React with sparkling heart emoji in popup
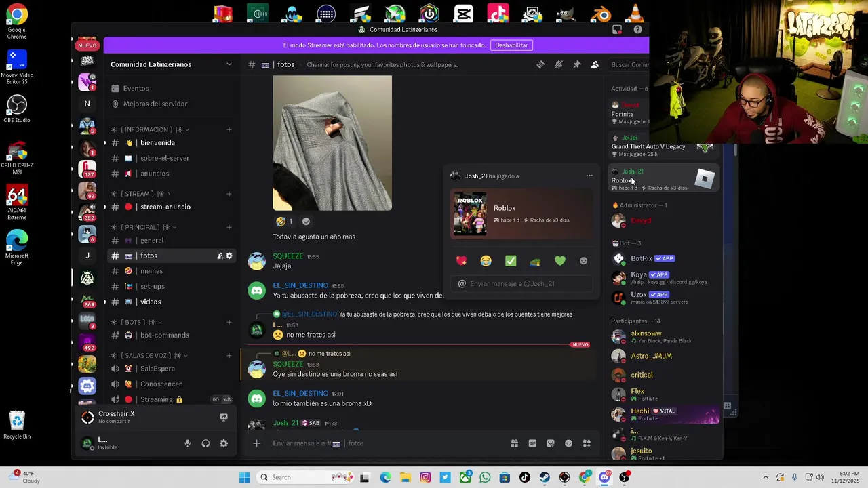Image resolution: width=868 pixels, height=488 pixels. click(x=461, y=261)
